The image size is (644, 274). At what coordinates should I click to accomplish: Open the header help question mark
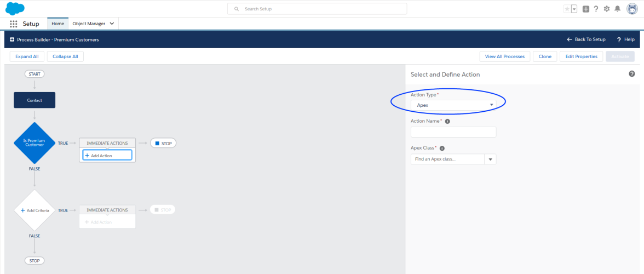tap(596, 9)
